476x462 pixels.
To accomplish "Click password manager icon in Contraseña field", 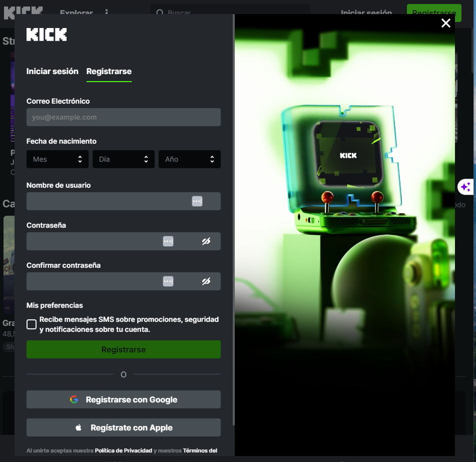I will pos(168,241).
